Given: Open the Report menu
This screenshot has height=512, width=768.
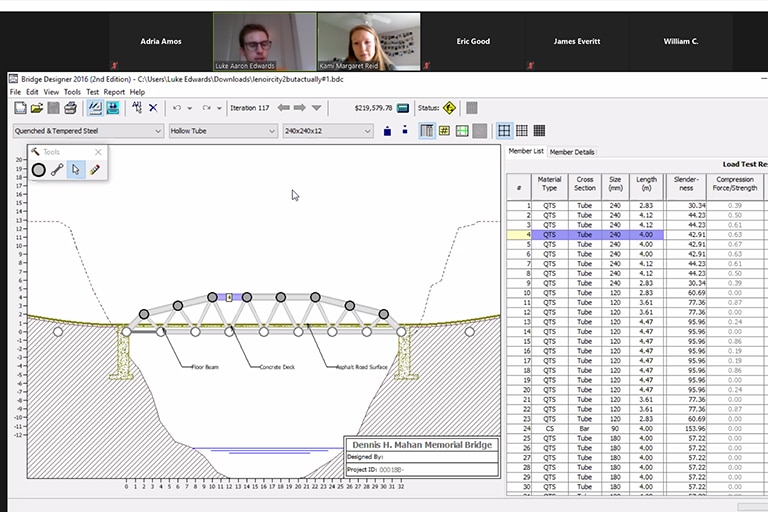Looking at the screenshot, I should (114, 92).
